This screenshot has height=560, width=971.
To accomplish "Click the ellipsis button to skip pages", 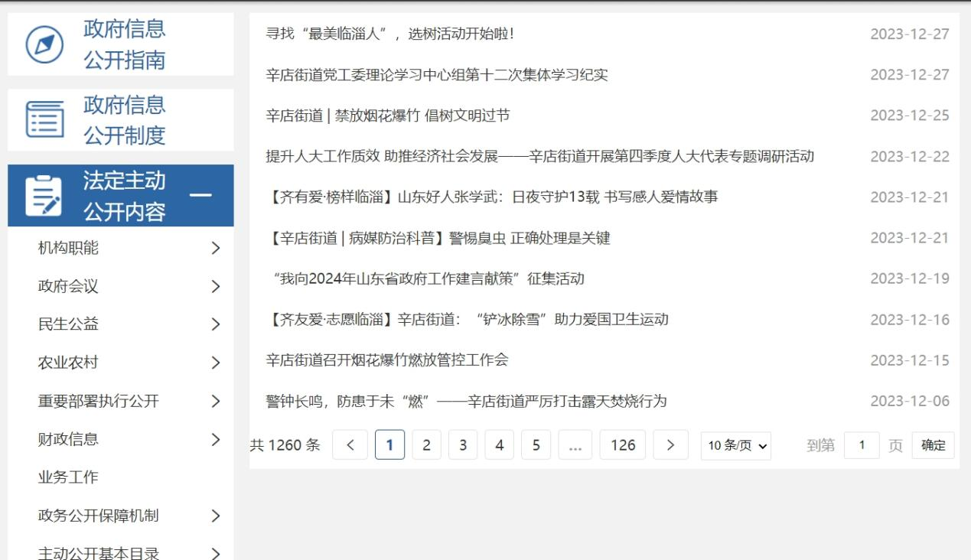I will [575, 445].
